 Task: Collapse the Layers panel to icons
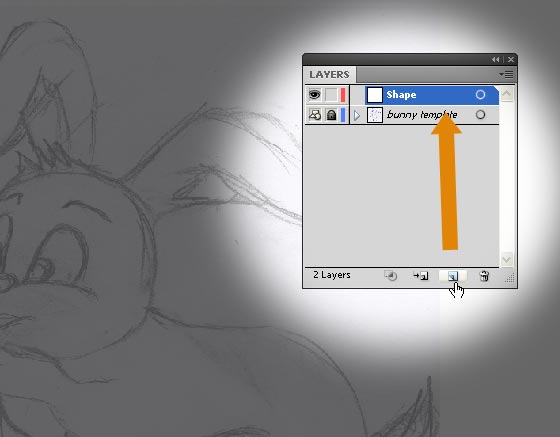tap(495, 60)
